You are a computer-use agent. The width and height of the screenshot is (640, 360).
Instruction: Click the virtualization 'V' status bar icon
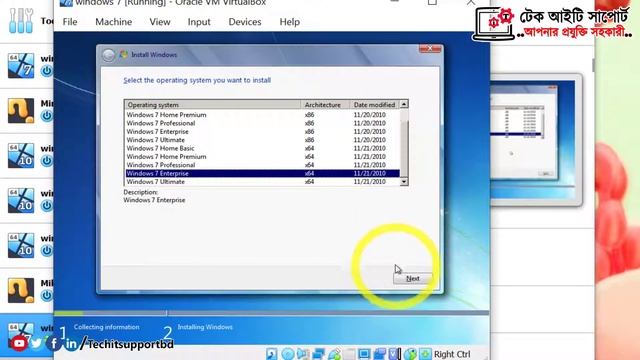click(x=395, y=354)
